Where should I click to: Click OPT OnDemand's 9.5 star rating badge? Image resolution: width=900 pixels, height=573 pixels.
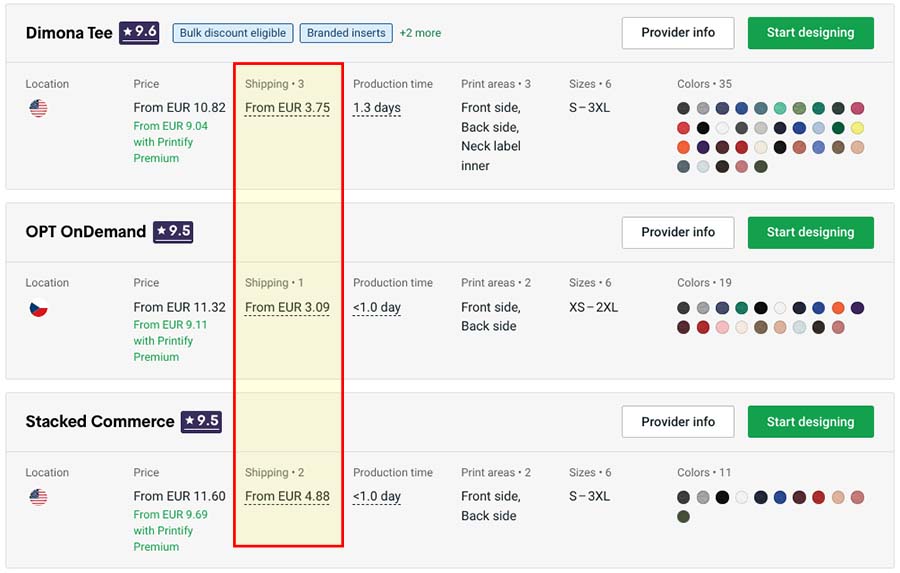173,232
